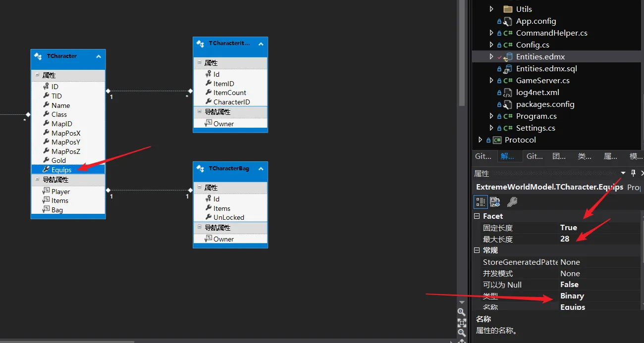This screenshot has height=343, width=644.
Task: Click the Alphabetical sort icon in Properties
Action: tap(495, 201)
